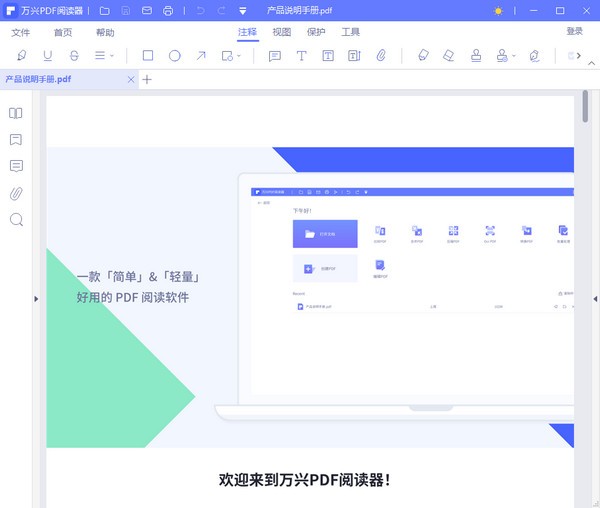
Task: Click the 登录 login button
Action: [574, 31]
